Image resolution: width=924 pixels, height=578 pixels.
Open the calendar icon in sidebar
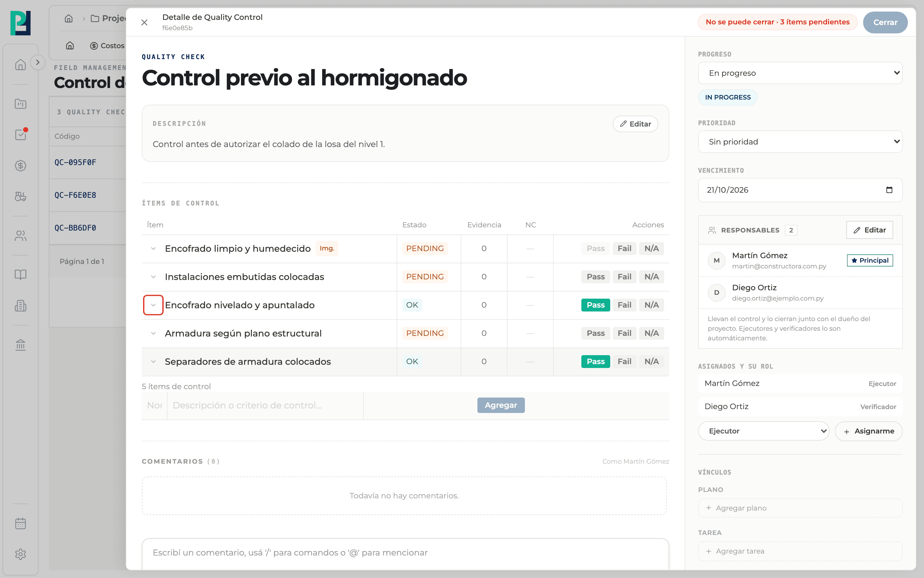[x=20, y=523]
